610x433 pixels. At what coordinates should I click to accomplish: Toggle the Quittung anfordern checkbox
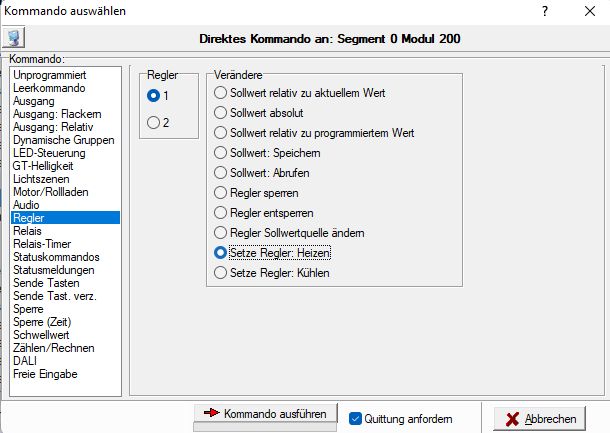(356, 418)
